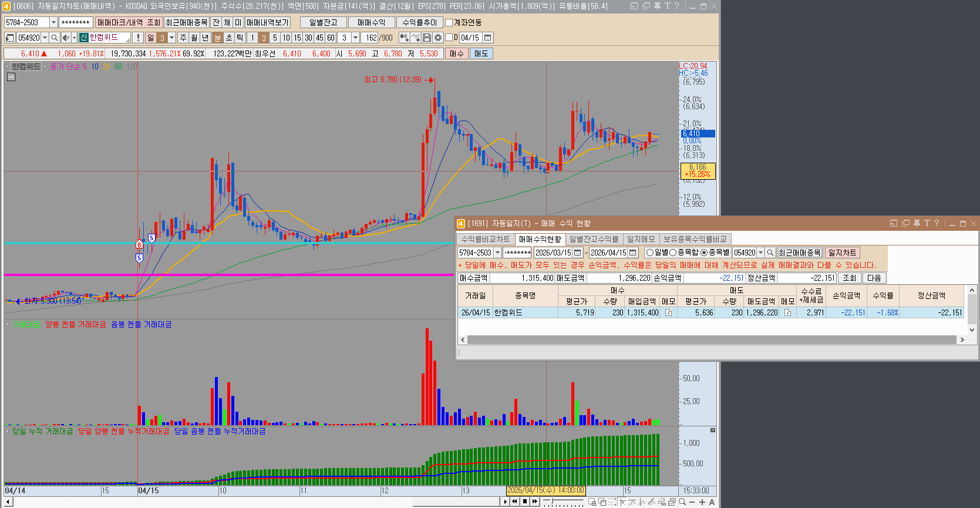The height and width of the screenshot is (508, 980).
Task: Rewind the chart replay
Action: [x=515, y=502]
